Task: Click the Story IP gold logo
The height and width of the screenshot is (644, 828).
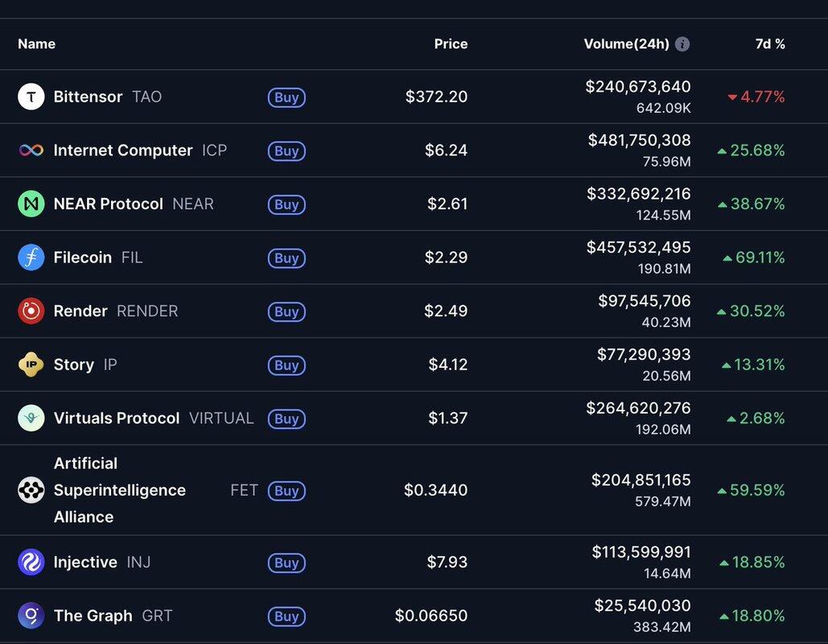Action: [x=31, y=365]
